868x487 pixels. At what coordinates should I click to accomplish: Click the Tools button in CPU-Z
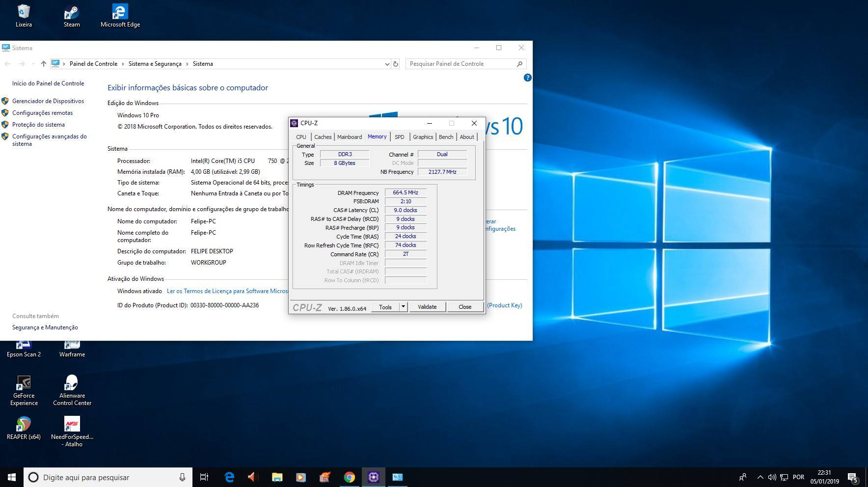pyautogui.click(x=385, y=307)
